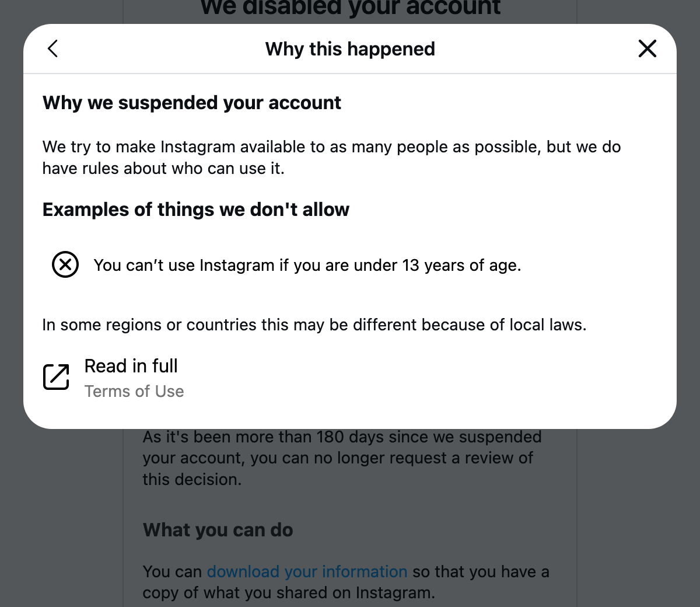Click the 180 days review notice text
The image size is (700, 607).
[342, 458]
